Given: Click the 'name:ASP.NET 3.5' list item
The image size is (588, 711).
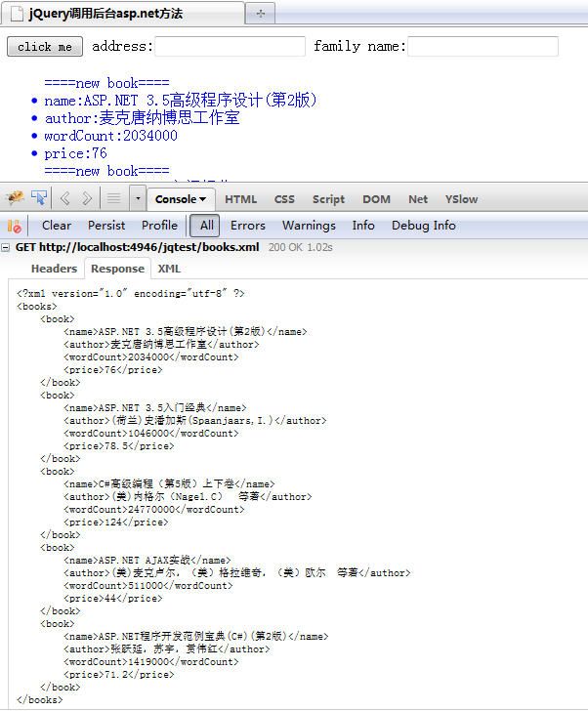Looking at the screenshot, I should (x=181, y=101).
